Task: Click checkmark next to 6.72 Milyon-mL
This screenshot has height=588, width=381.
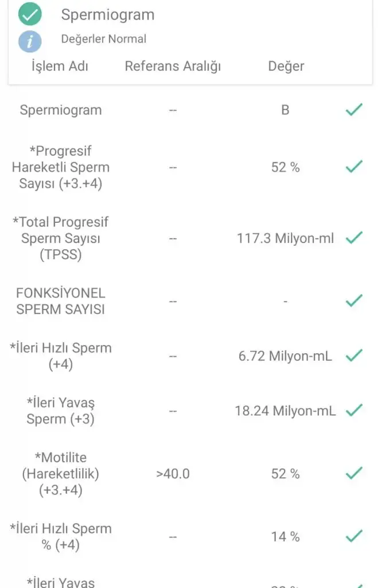Action: (x=354, y=355)
